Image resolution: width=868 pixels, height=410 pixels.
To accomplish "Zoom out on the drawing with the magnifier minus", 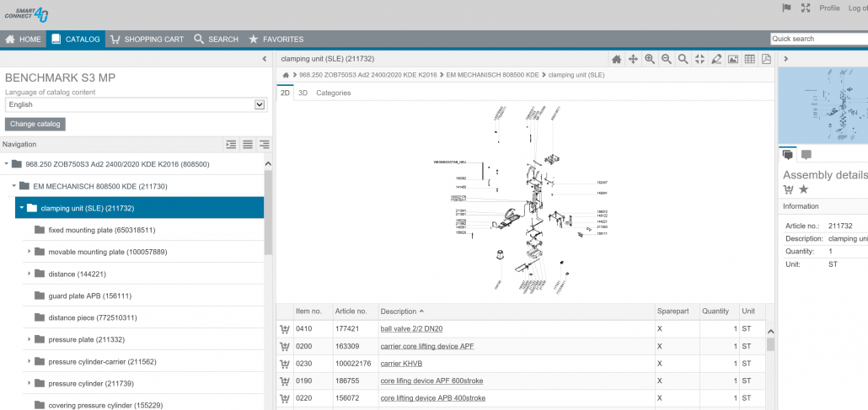I will pyautogui.click(x=667, y=59).
